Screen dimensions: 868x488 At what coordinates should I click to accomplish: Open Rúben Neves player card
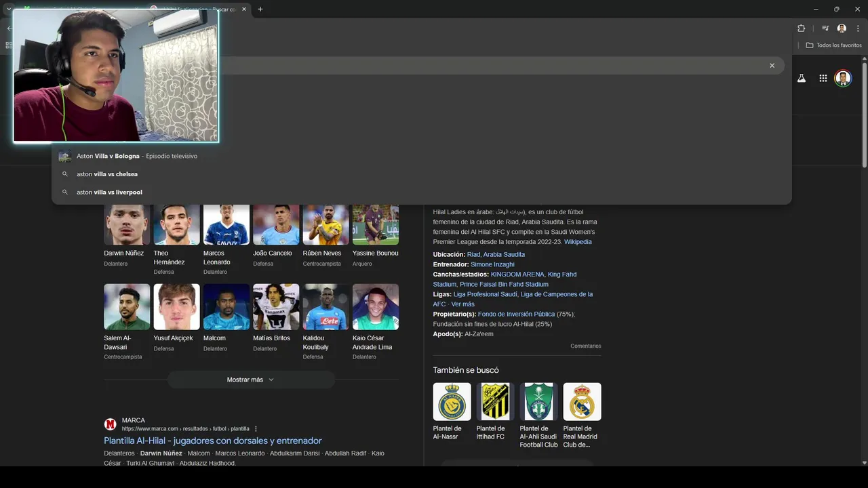point(325,236)
